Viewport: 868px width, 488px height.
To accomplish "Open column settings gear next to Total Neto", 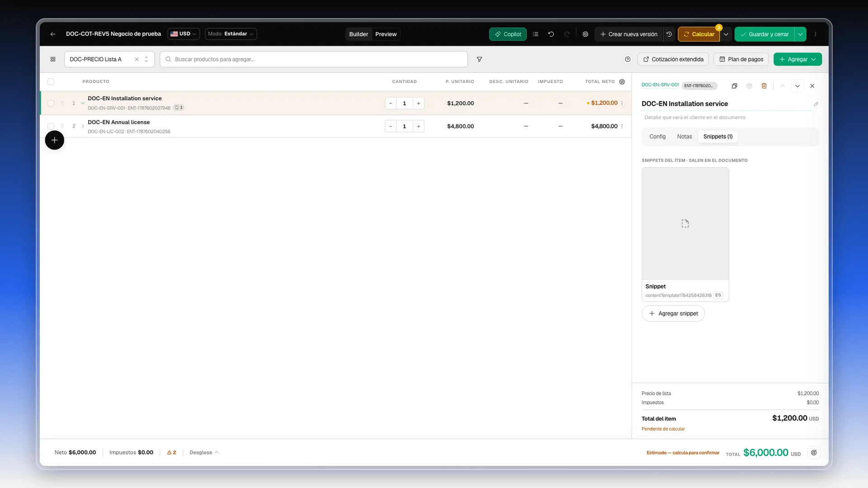I will click(622, 82).
